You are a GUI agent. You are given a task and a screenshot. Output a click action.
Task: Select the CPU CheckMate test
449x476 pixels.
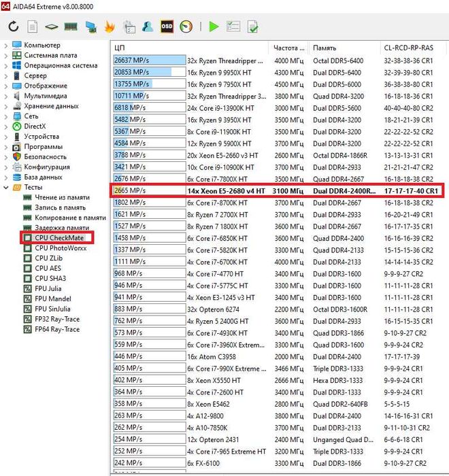[x=59, y=238]
